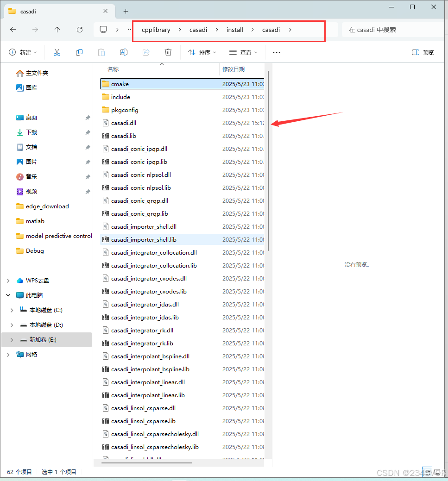This screenshot has width=448, height=481.
Task: Click the Share icon in the toolbar
Action: (x=145, y=52)
